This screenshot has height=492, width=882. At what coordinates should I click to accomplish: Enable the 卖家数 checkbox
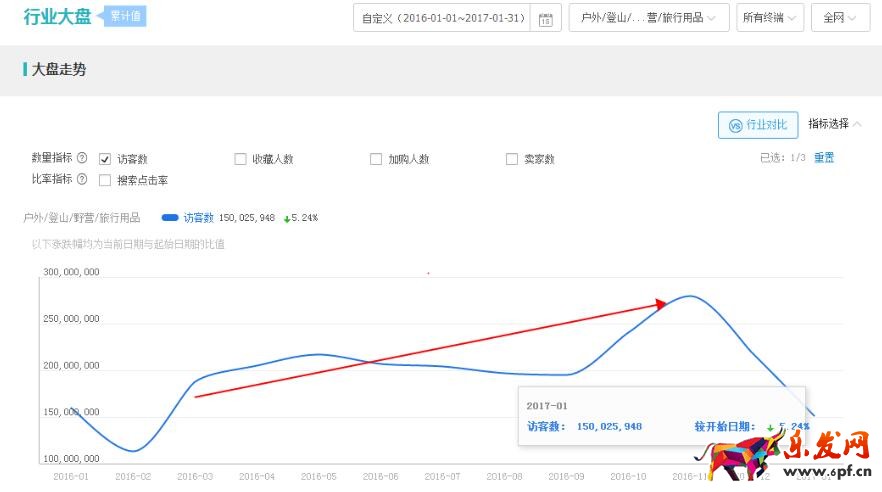tap(512, 159)
